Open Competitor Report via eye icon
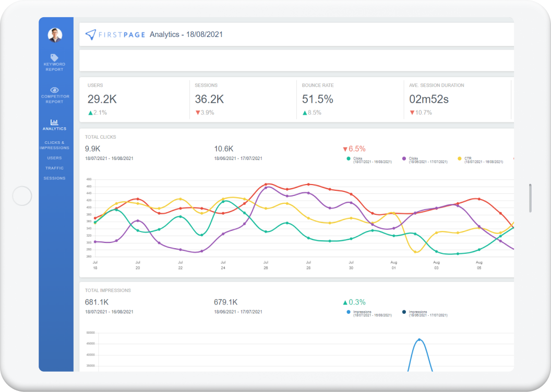Screen dimensions: 551x392 coord(54,90)
